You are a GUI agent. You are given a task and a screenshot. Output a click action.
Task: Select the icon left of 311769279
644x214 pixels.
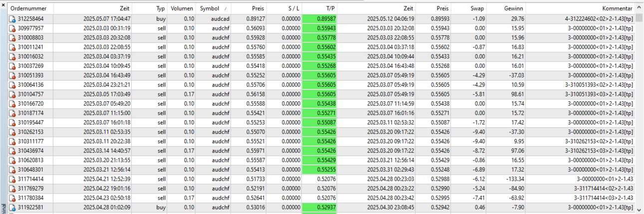coord(12,189)
